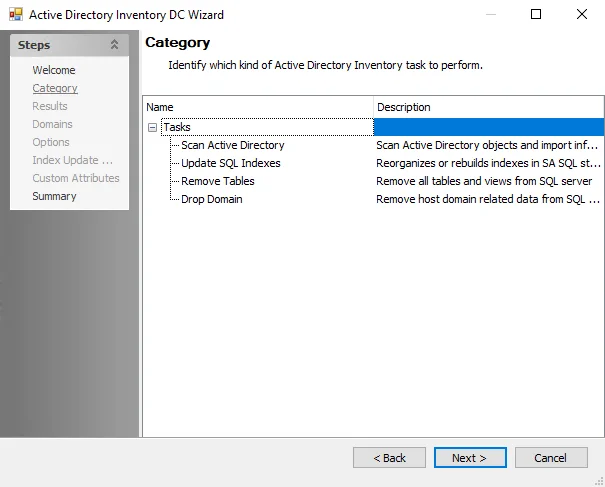Select Scan Active Directory task

(233, 145)
